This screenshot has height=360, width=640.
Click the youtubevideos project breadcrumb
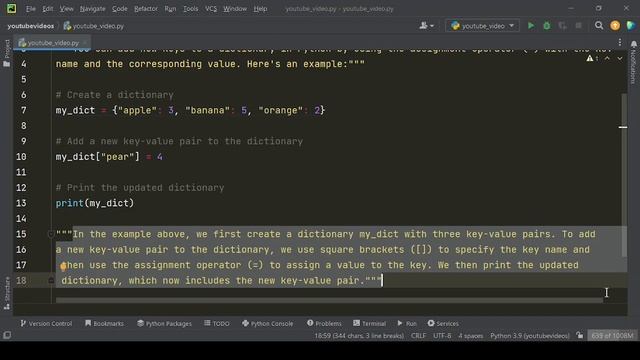click(x=31, y=26)
